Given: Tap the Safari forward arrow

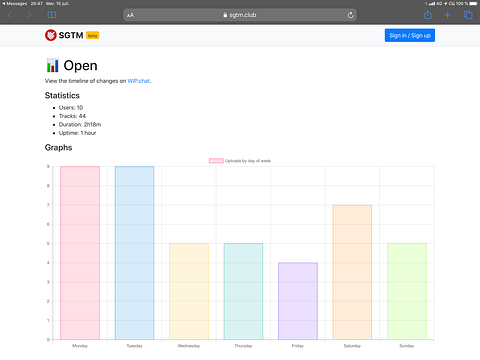Looking at the screenshot, I should [x=29, y=15].
